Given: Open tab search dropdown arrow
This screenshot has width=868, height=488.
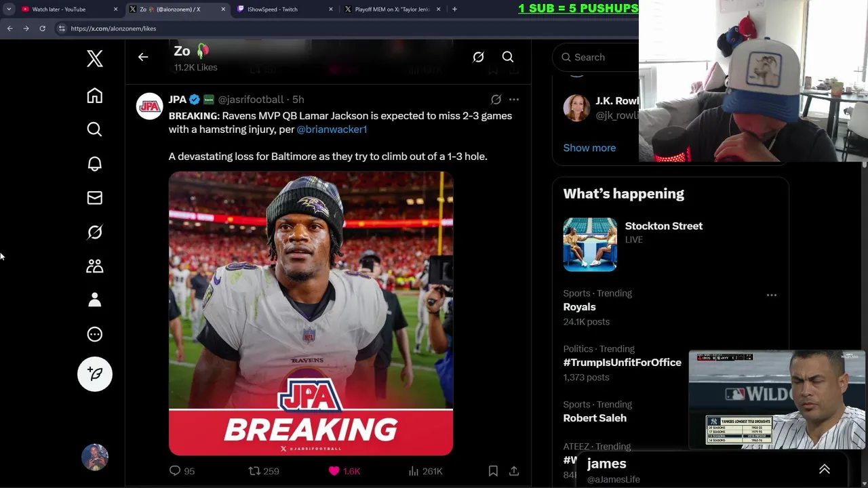Looking at the screenshot, I should click(9, 9).
